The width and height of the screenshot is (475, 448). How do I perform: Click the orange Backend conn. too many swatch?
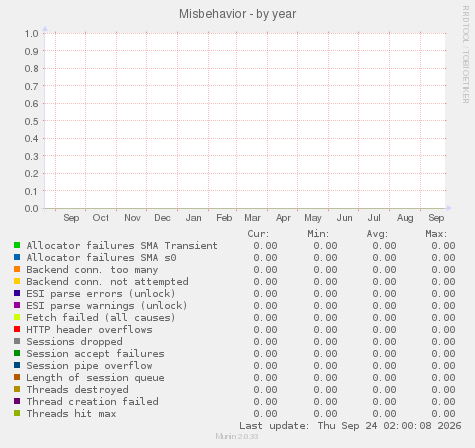click(17, 269)
